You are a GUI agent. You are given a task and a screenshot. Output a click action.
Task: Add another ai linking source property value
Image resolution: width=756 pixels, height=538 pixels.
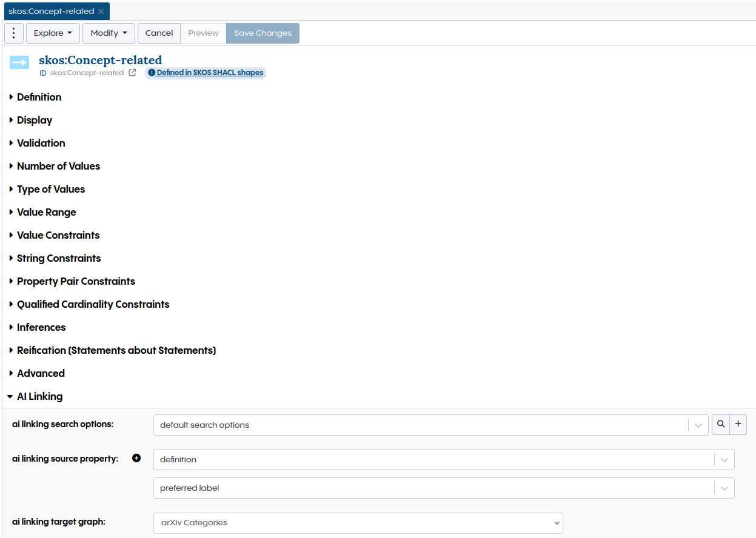[x=136, y=459]
